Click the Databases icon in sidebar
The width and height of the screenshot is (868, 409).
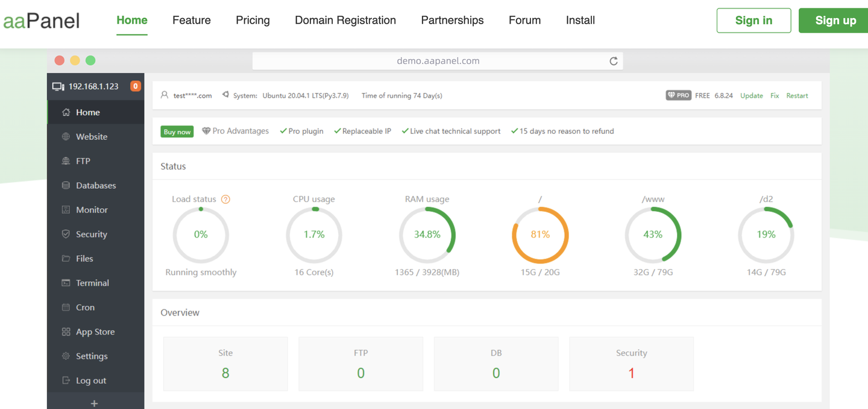(66, 186)
